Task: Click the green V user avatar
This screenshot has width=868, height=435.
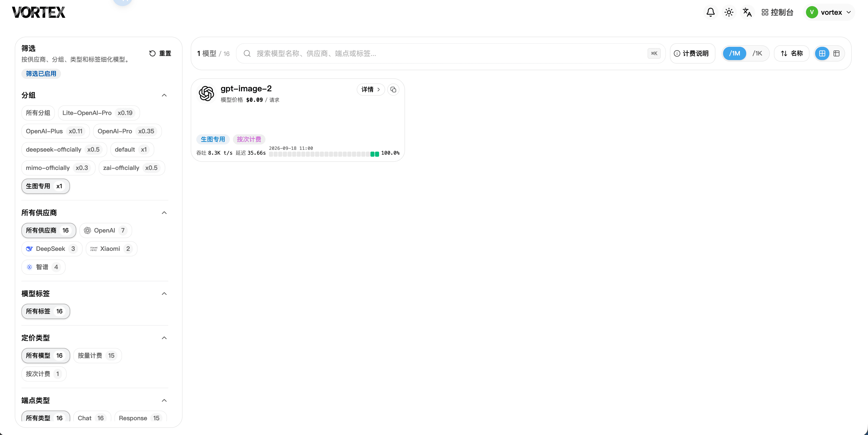Action: (812, 12)
